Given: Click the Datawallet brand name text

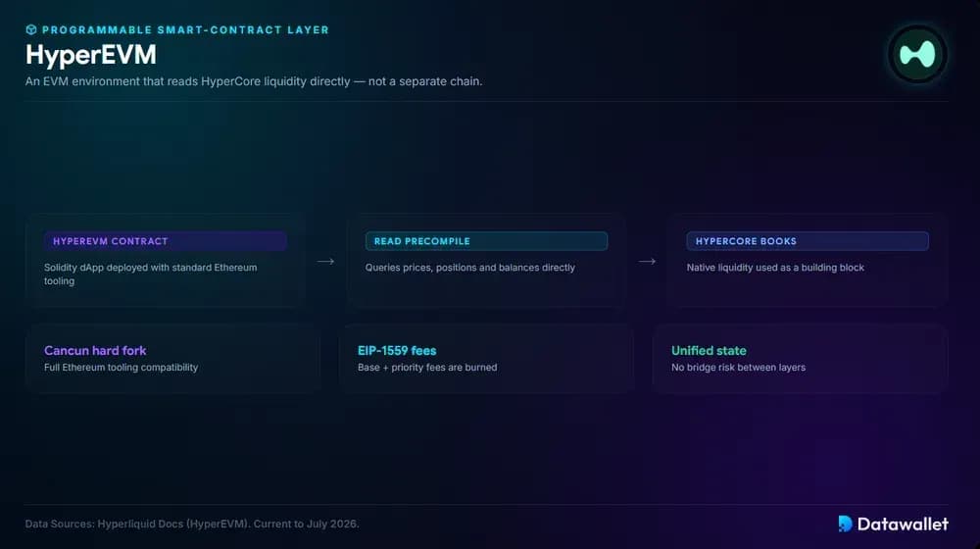Looking at the screenshot, I should tap(904, 524).
